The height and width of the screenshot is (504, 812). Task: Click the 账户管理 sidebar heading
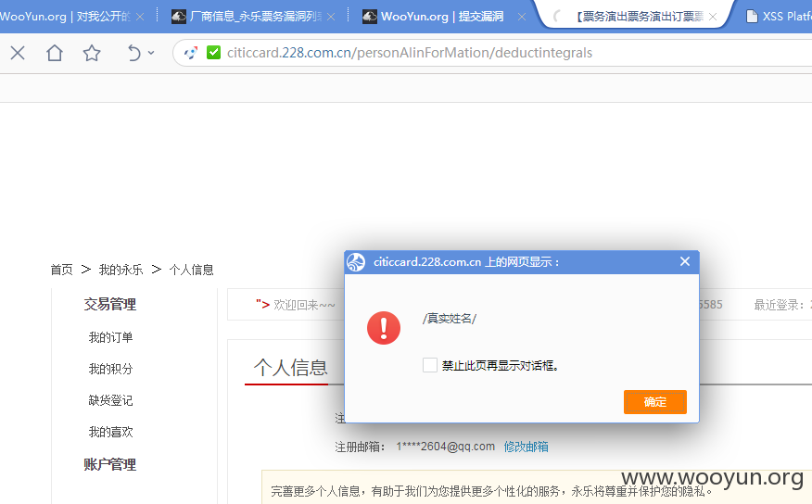pyautogui.click(x=109, y=465)
